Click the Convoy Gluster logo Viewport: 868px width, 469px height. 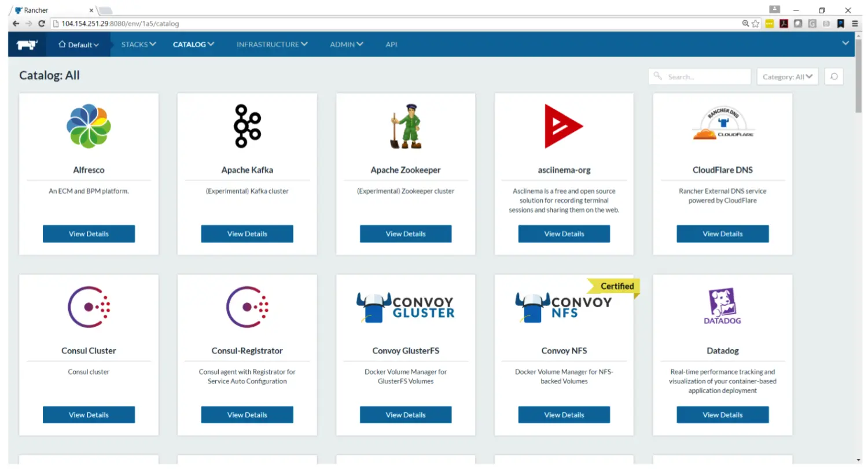[x=405, y=307]
